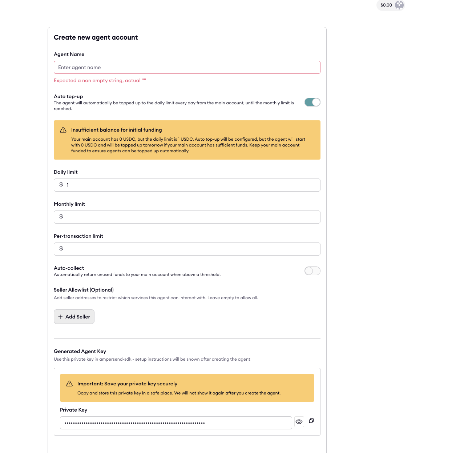Open the pixelated avatar icon at top right
Screen dimensions: 476x453
coord(399,5)
